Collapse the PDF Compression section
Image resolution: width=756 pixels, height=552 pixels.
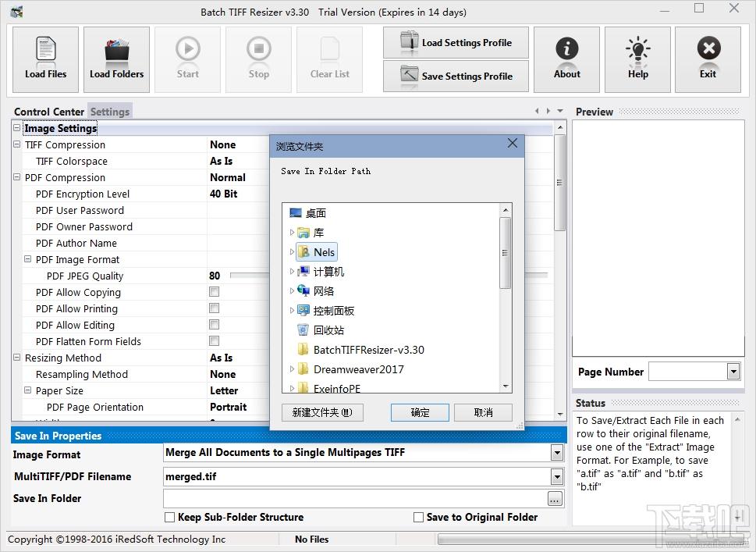click(x=17, y=177)
